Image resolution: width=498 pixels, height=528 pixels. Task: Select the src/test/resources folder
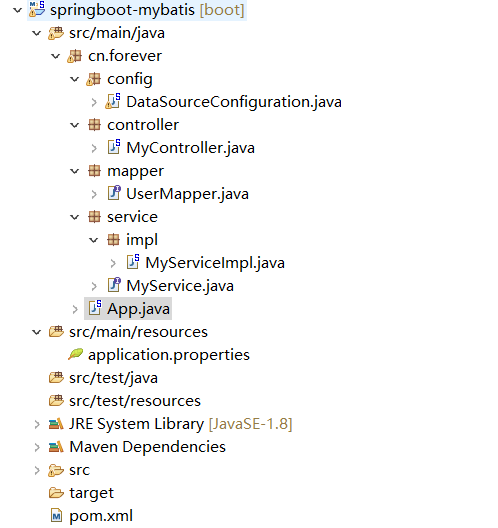[x=135, y=401]
